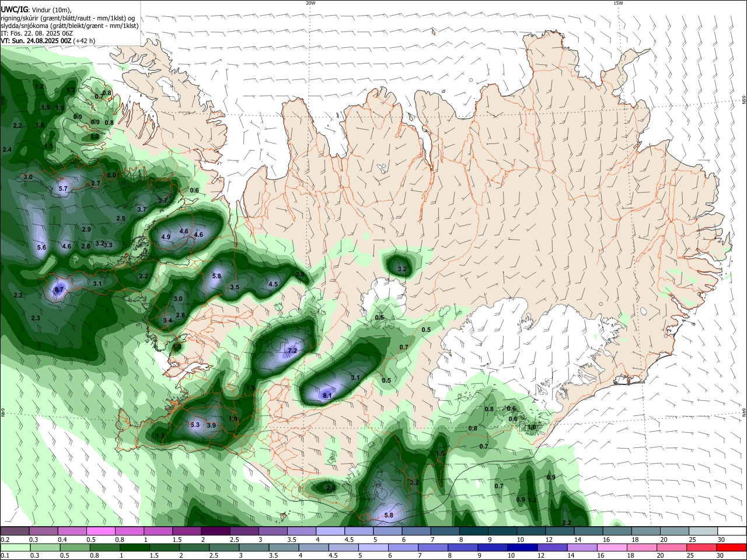Click the '66N' latitude label on right edge
Screen dimensions: 747x560
pos(744,100)
